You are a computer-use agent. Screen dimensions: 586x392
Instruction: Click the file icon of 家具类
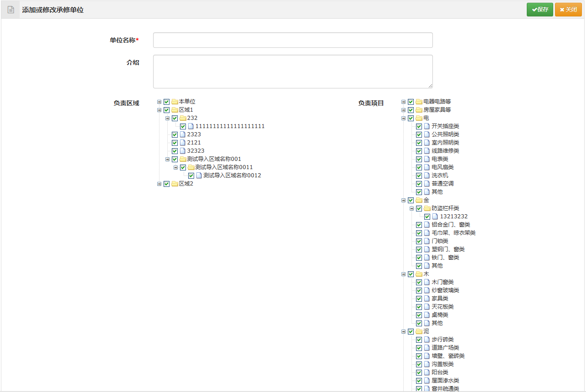pos(427,299)
